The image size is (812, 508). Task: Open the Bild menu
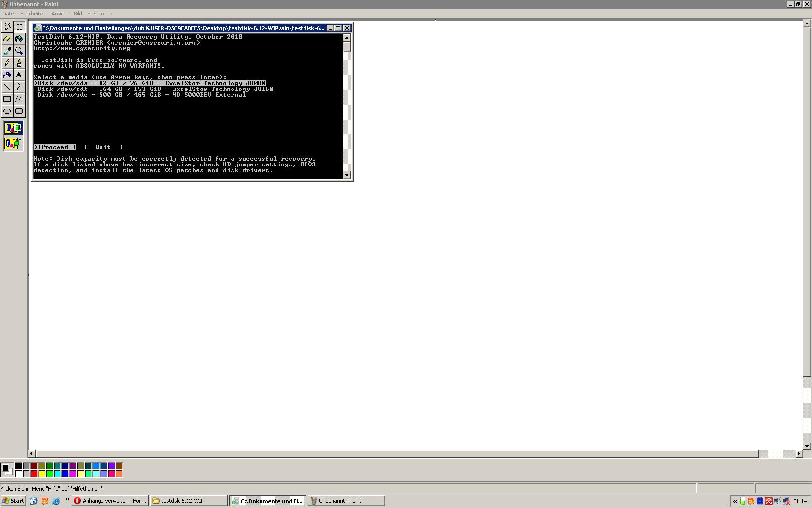tap(78, 14)
